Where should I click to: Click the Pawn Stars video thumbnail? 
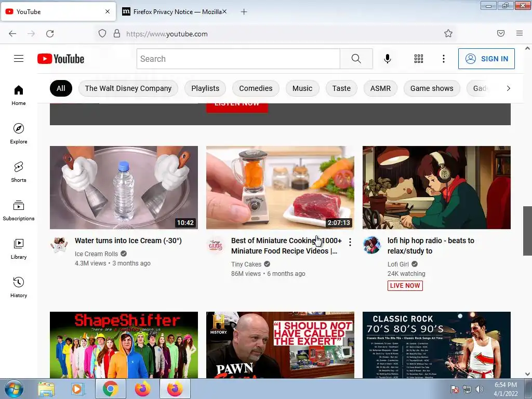click(x=280, y=345)
